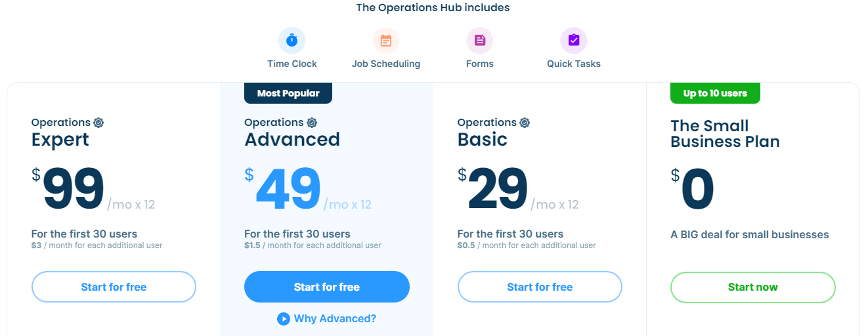Click the Forms label text
Viewport: 868px width, 336px height.
(x=480, y=64)
